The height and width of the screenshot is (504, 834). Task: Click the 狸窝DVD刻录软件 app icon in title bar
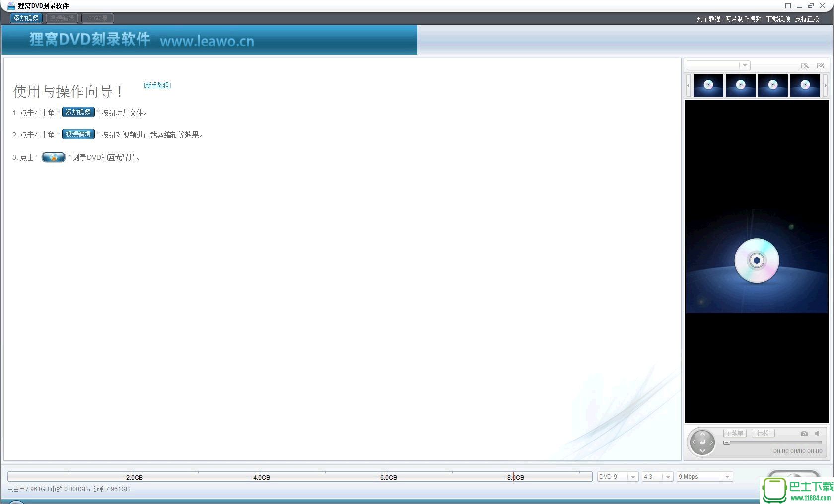click(11, 6)
